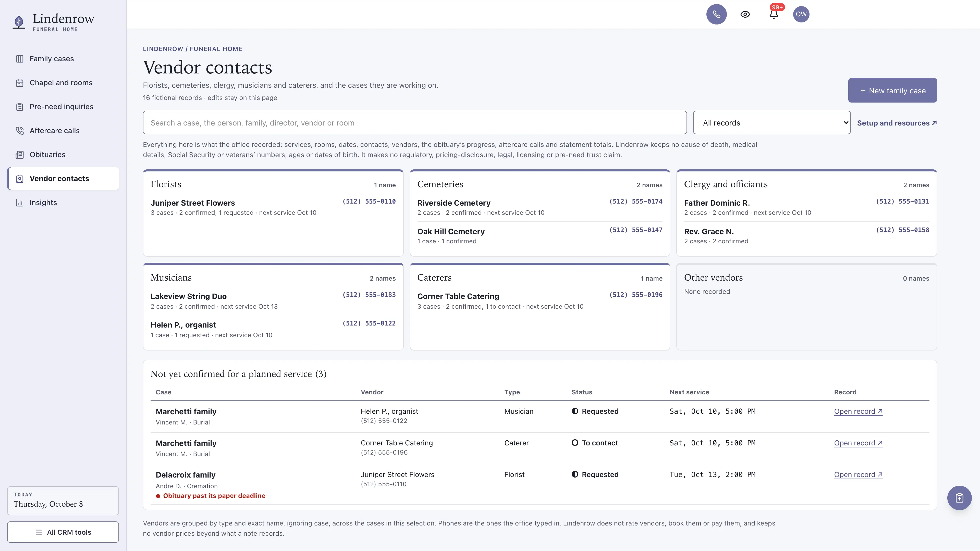The height and width of the screenshot is (551, 980).
Task: Click the Next service column header
Action: [x=689, y=392]
